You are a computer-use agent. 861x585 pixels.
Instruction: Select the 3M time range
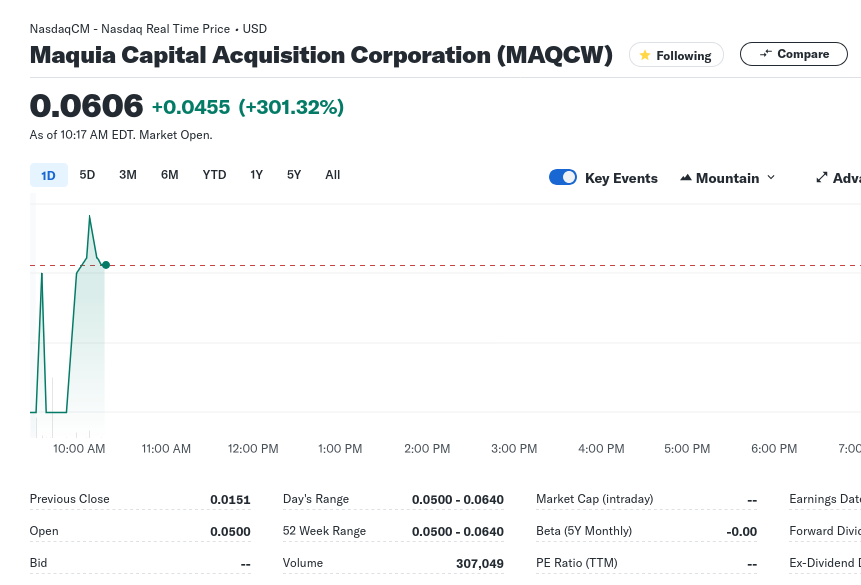[128, 175]
